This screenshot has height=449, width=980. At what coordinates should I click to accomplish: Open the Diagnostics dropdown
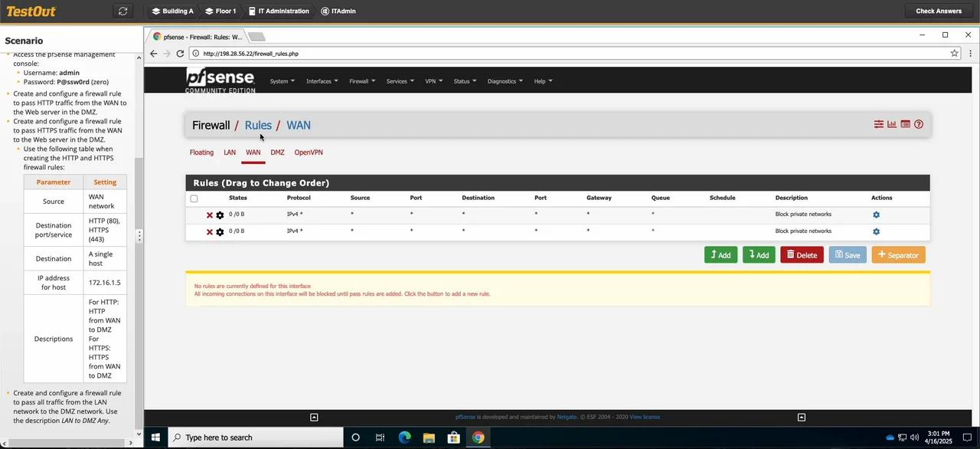coord(504,80)
